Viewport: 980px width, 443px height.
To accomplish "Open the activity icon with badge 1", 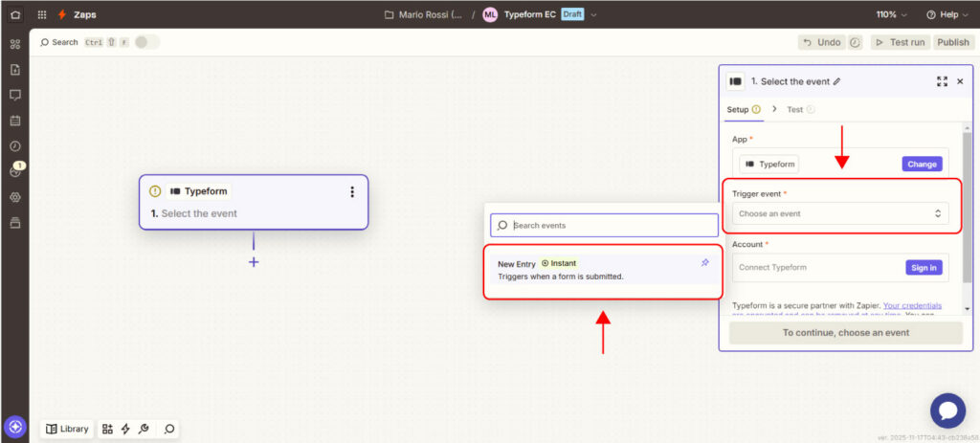I will tap(15, 171).
